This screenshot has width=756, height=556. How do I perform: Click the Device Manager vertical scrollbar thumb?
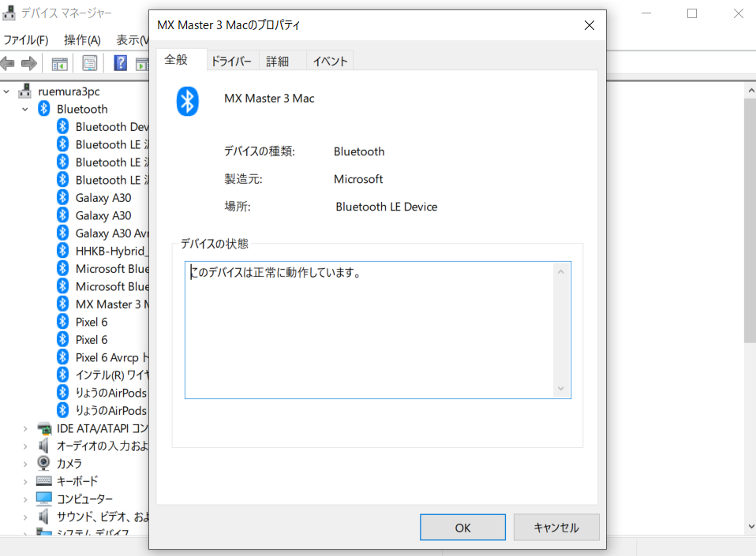coord(750,221)
